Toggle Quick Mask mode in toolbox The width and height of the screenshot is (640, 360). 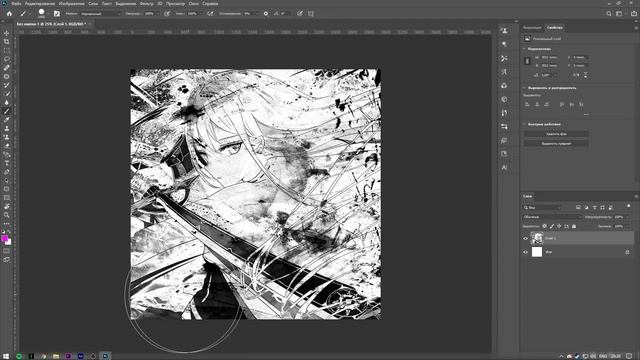point(7,251)
